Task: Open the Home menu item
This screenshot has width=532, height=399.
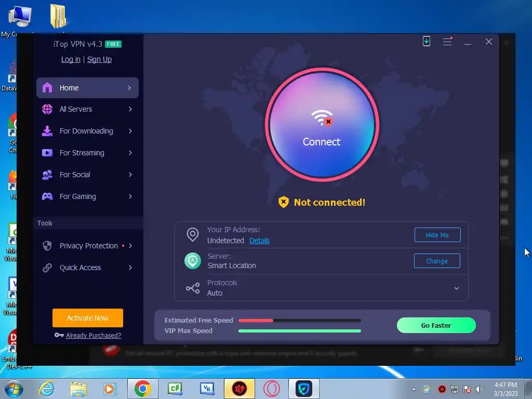Action: (87, 88)
